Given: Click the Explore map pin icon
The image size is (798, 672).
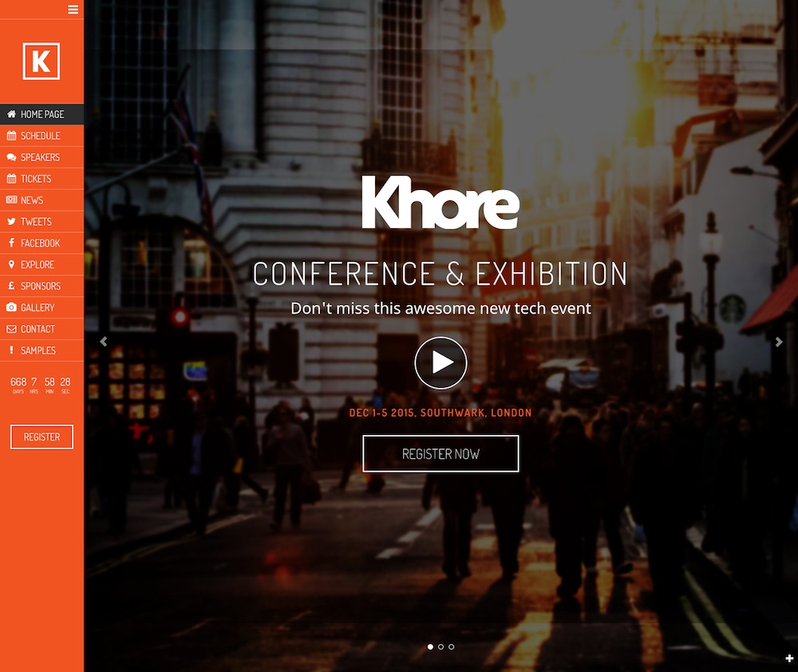Looking at the screenshot, I should click(x=11, y=264).
